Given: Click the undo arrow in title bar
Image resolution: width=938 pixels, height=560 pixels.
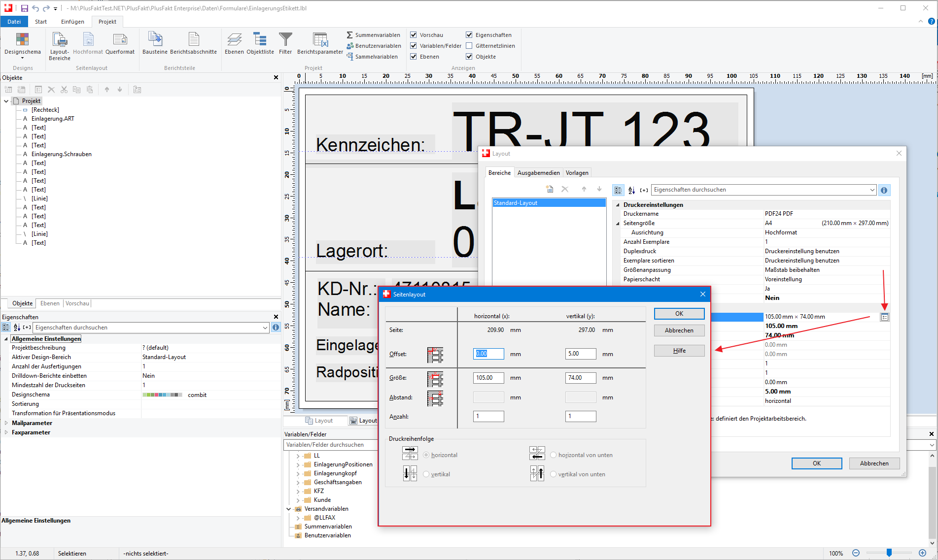Looking at the screenshot, I should click(x=35, y=8).
